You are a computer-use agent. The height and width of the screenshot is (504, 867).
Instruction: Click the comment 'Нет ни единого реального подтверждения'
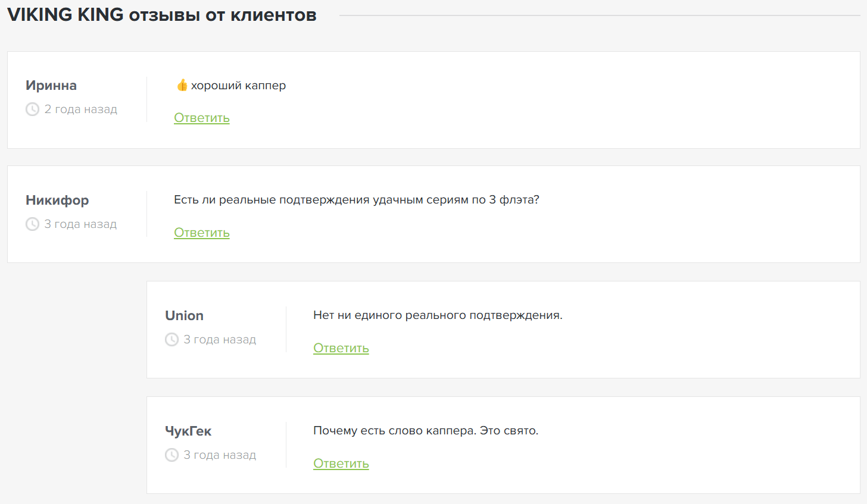(x=438, y=315)
